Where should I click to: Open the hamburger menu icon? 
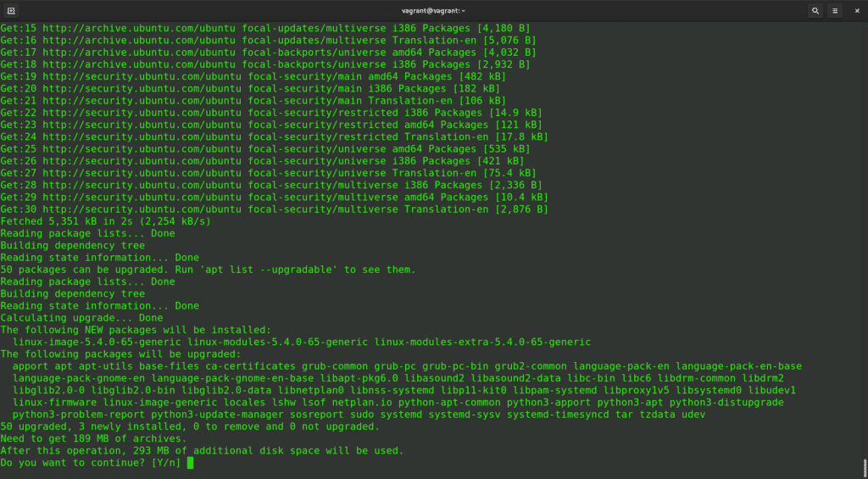tap(835, 10)
